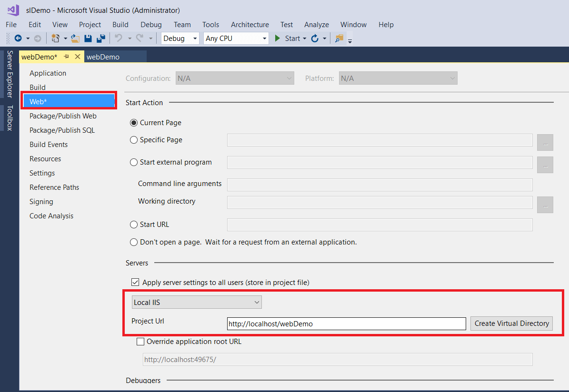569x392 pixels.
Task: Open the Analyze menu
Action: tap(317, 24)
